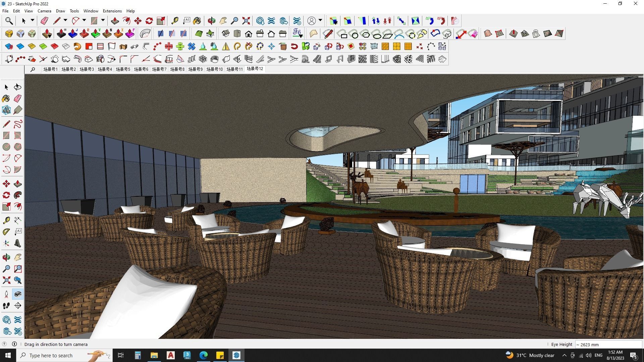Switch to scene tab 场景号5
The height and width of the screenshot is (362, 644).
(x=123, y=69)
